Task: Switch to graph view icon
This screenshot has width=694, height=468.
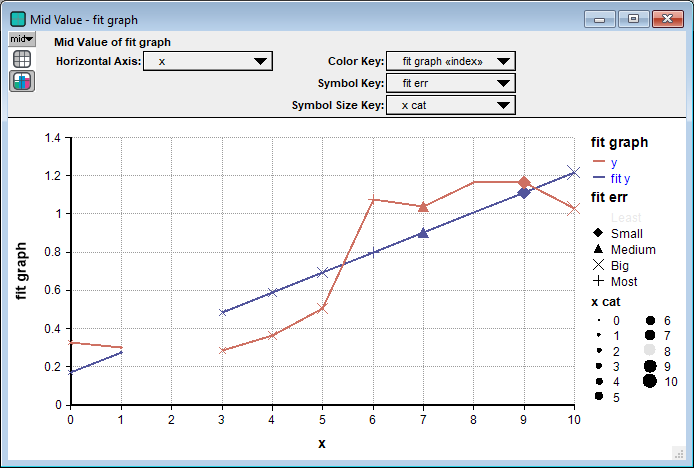Action: point(22,81)
